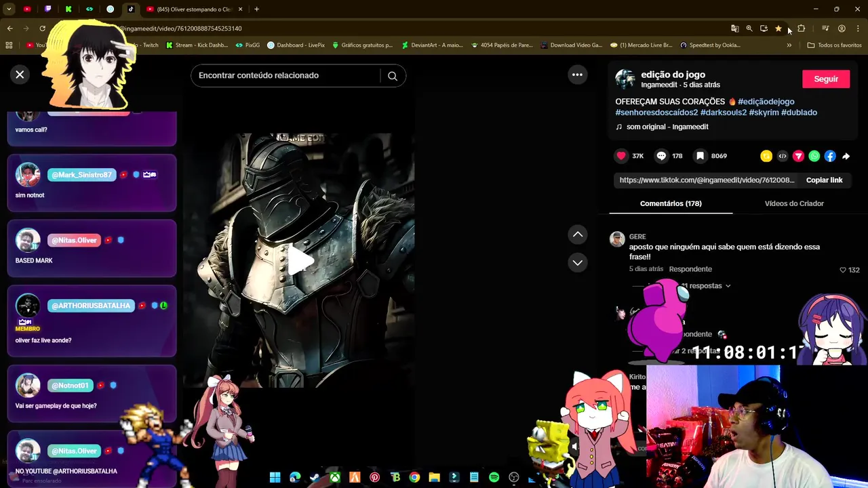Open #darksouls2 hashtag link

pos(724,113)
